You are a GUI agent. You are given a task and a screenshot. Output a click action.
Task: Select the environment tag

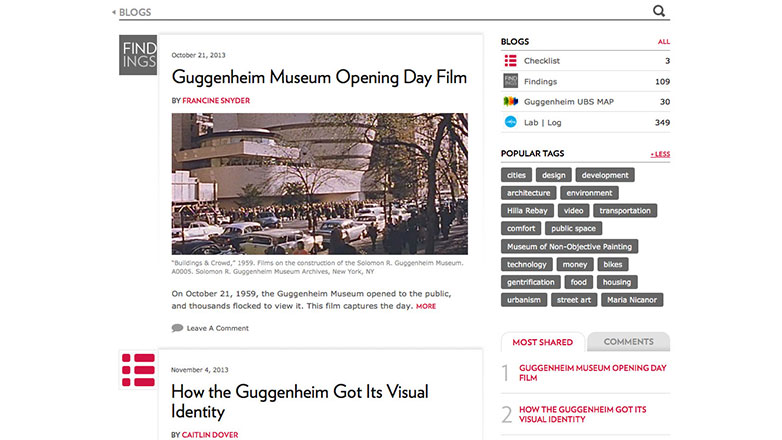pyautogui.click(x=589, y=193)
